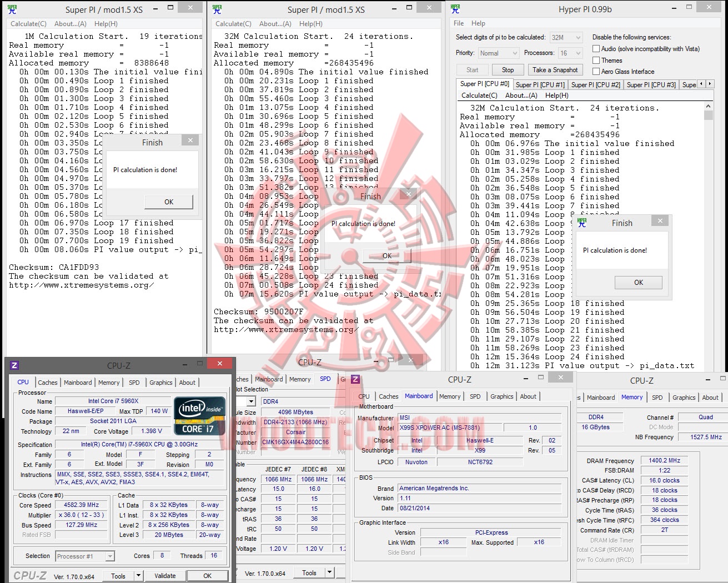Image resolution: width=728 pixels, height=583 pixels.
Task: Click the Stop button in Hyper PI
Action: [508, 70]
